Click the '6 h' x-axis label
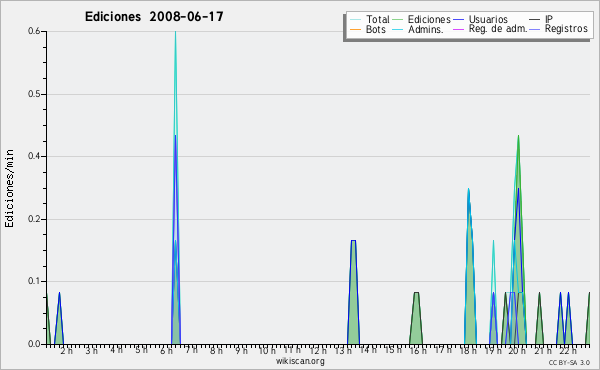This screenshot has width=600, height=370. click(x=166, y=351)
